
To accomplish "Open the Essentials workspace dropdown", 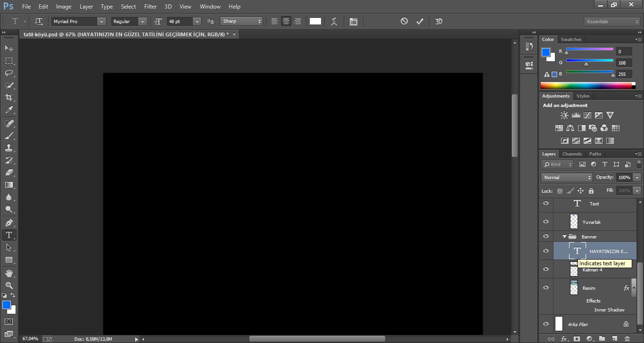I will coord(611,21).
